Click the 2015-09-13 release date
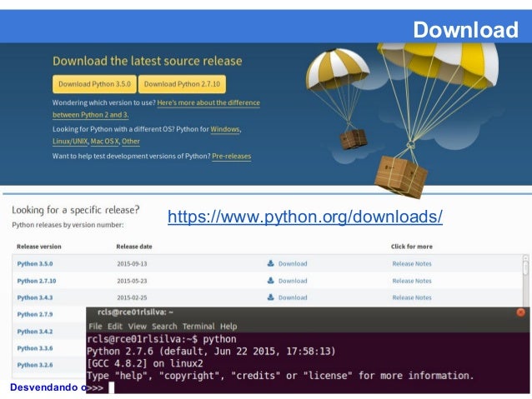 (132, 264)
